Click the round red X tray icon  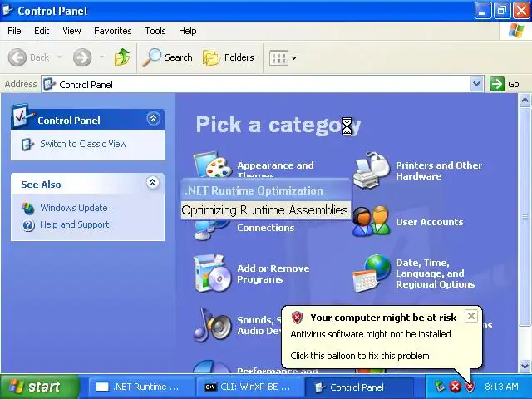pyautogui.click(x=455, y=386)
